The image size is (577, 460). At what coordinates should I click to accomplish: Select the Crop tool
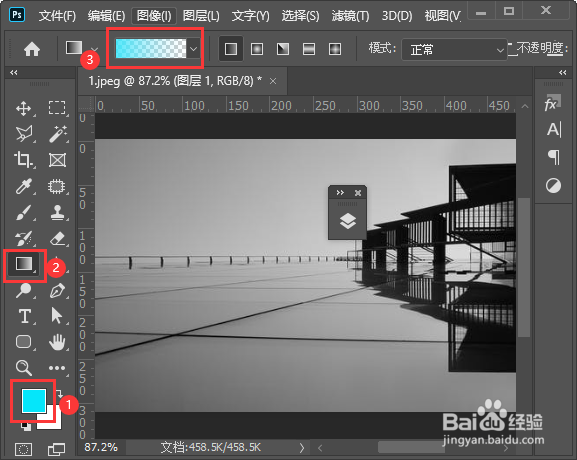coord(23,160)
